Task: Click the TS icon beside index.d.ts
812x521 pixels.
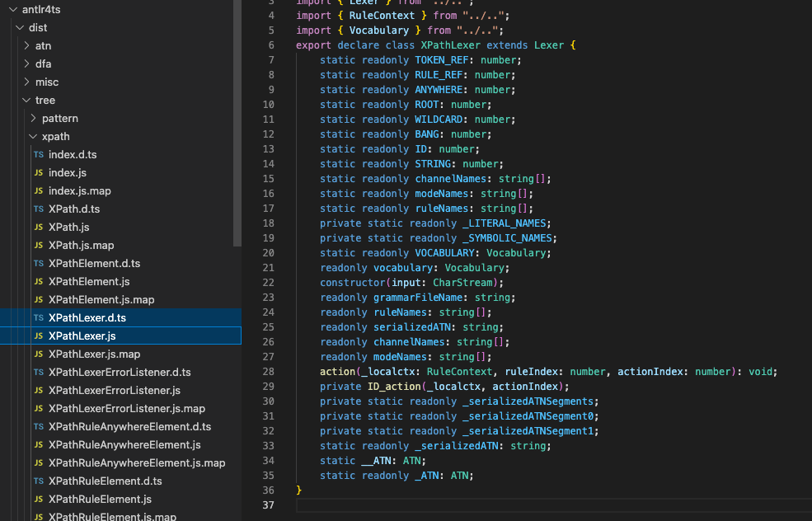Action: pos(38,154)
